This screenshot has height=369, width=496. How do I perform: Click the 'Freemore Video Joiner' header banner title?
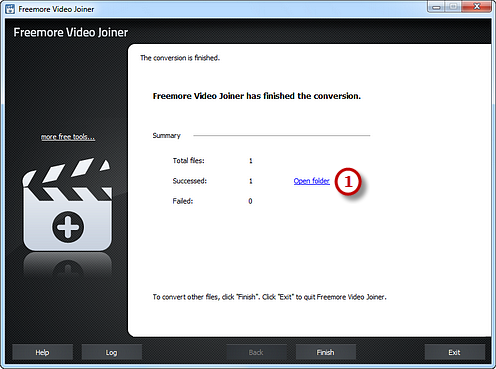pos(71,32)
